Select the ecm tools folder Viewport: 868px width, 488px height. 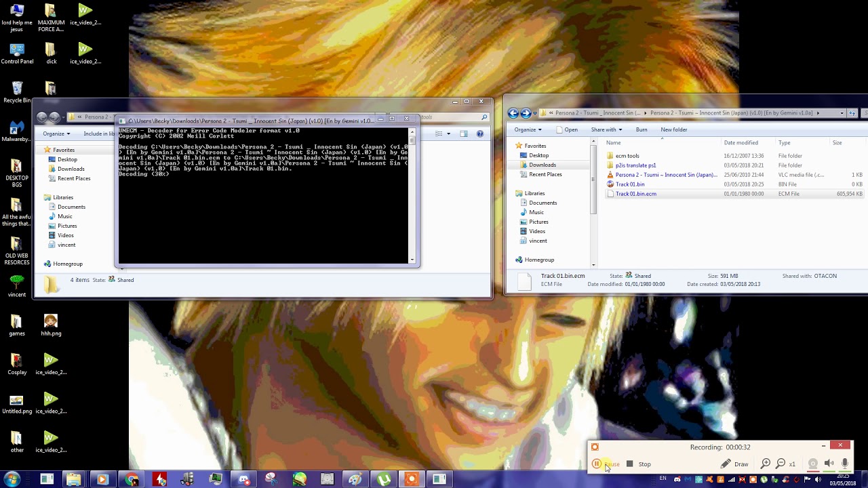(x=627, y=156)
